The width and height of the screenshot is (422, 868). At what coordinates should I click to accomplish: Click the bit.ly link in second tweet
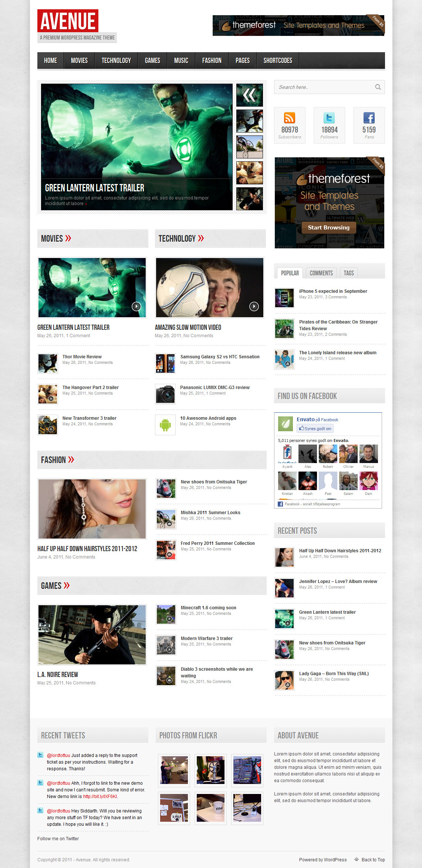(100, 797)
